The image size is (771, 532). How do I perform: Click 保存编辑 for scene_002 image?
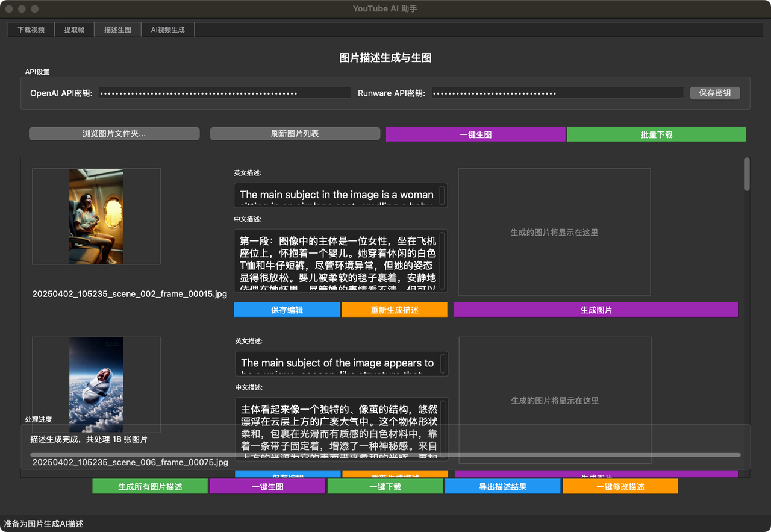(x=287, y=310)
